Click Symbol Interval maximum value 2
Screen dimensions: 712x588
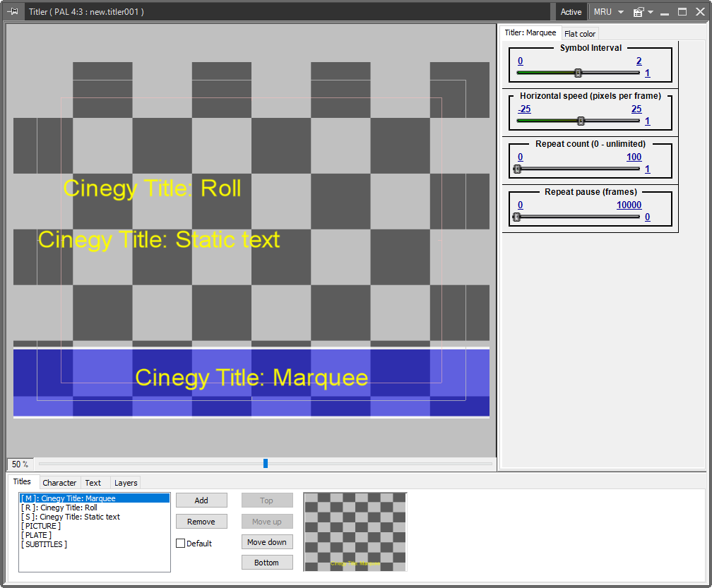(639, 61)
